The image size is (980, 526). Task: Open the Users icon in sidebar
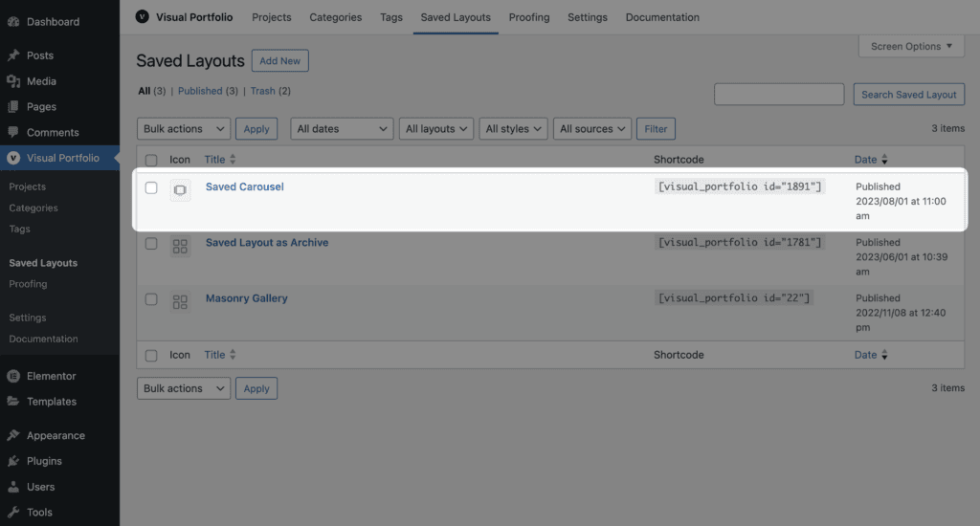click(13, 487)
